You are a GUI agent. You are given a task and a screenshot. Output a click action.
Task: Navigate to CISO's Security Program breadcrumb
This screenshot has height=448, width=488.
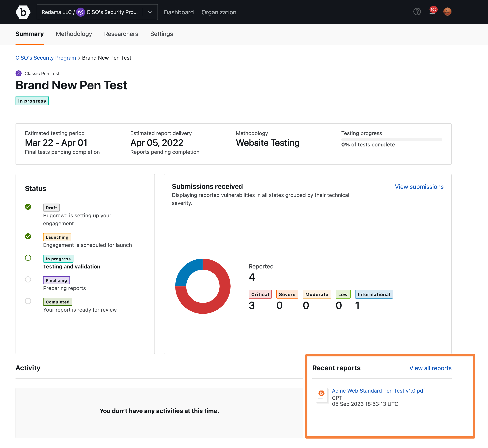click(46, 58)
